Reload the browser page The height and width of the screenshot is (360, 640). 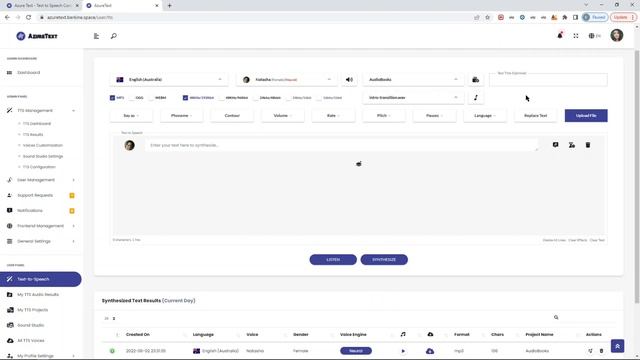[29, 18]
